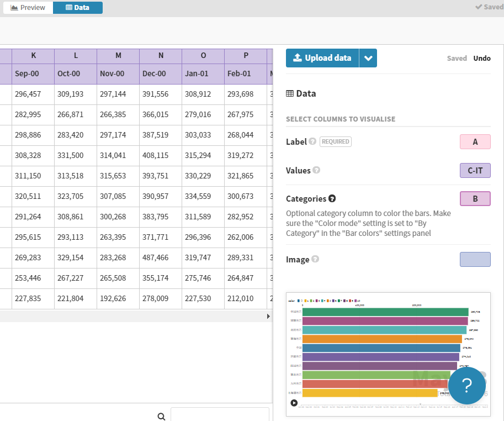Select cell with value 296,457
Viewport: 504px width, 421px height.
[x=33, y=94]
